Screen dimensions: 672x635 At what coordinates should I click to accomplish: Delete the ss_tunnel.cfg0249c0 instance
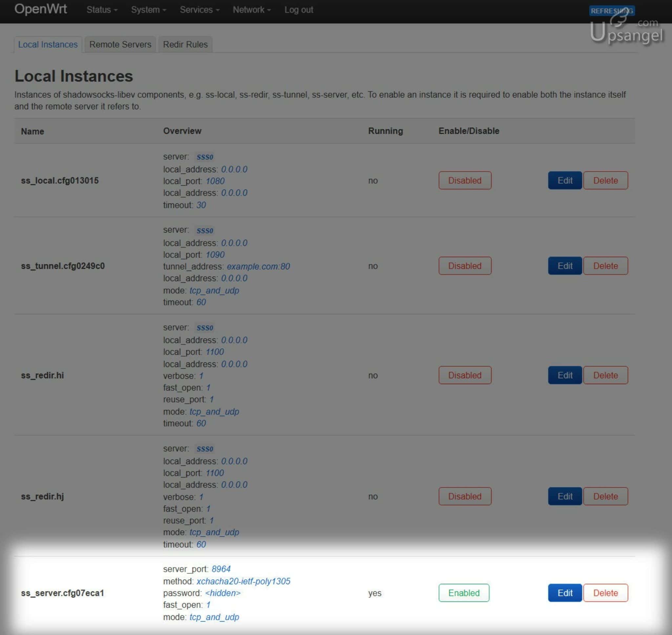605,266
